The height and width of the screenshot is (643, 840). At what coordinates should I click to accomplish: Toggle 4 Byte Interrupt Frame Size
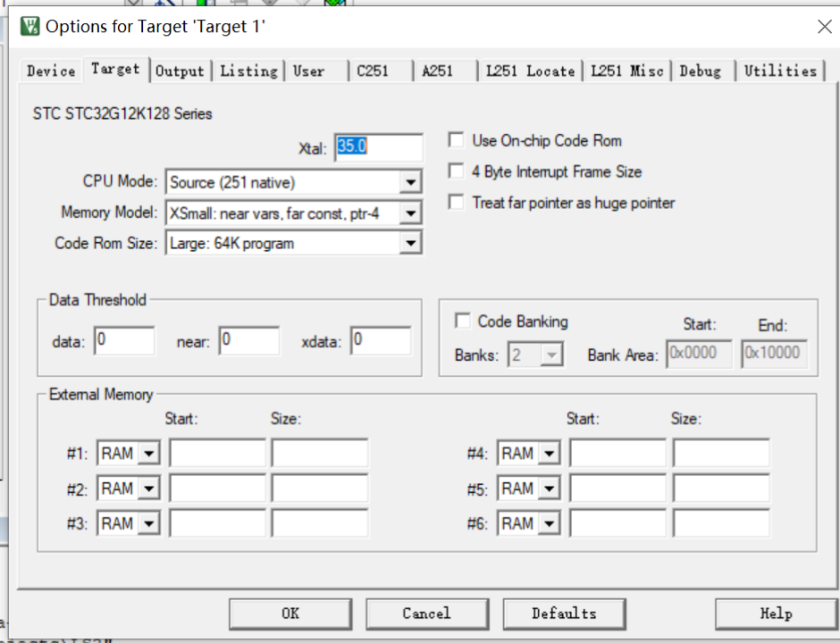(x=457, y=171)
